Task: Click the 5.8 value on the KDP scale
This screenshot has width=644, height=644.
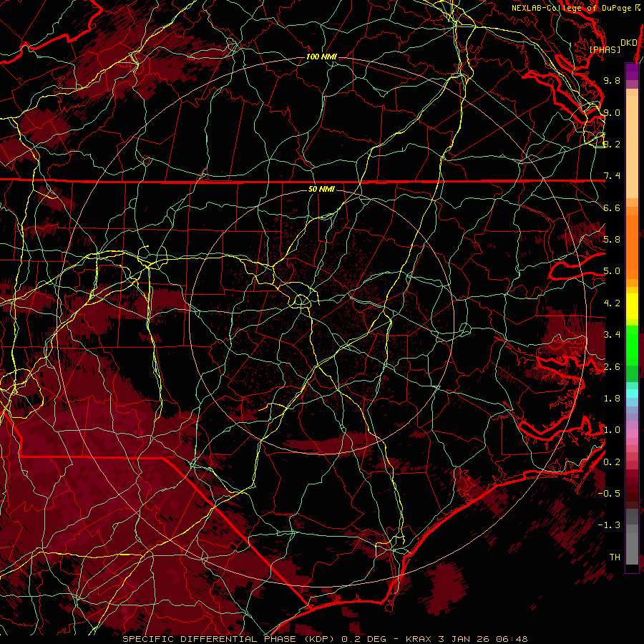Action: 612,240
